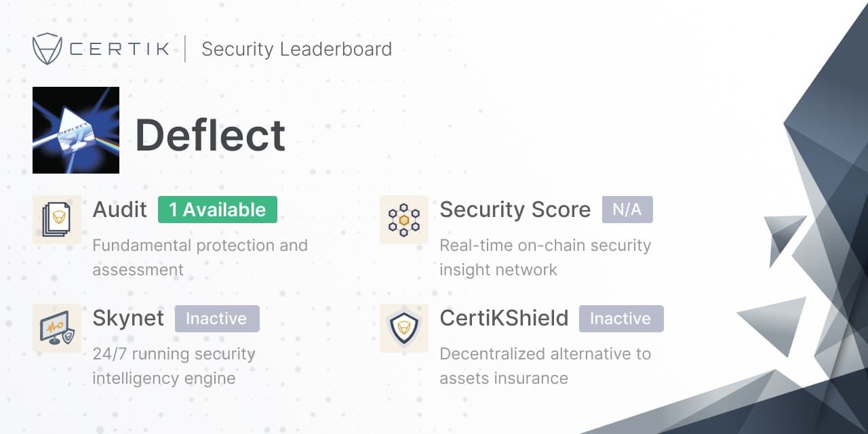The width and height of the screenshot is (868, 434).
Task: Click the CertiKShield shield icon
Action: coord(404,328)
